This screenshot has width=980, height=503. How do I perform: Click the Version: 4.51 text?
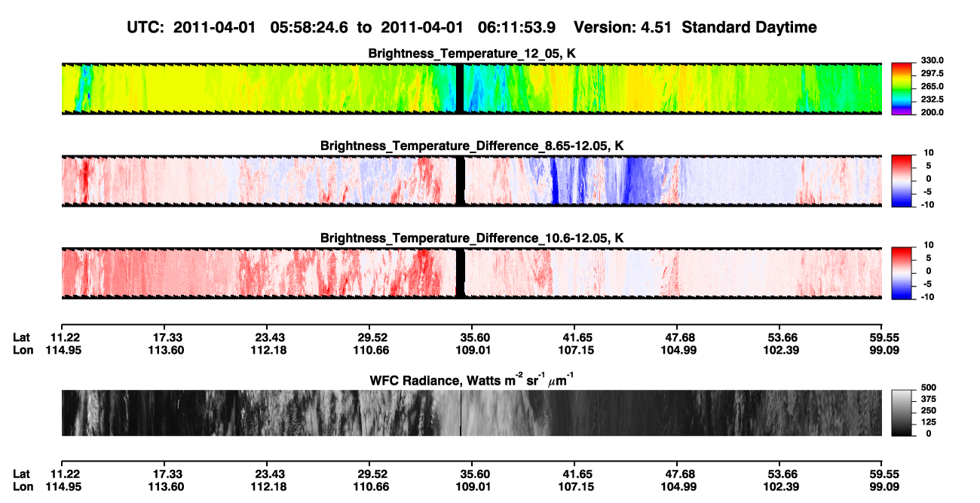623,28
